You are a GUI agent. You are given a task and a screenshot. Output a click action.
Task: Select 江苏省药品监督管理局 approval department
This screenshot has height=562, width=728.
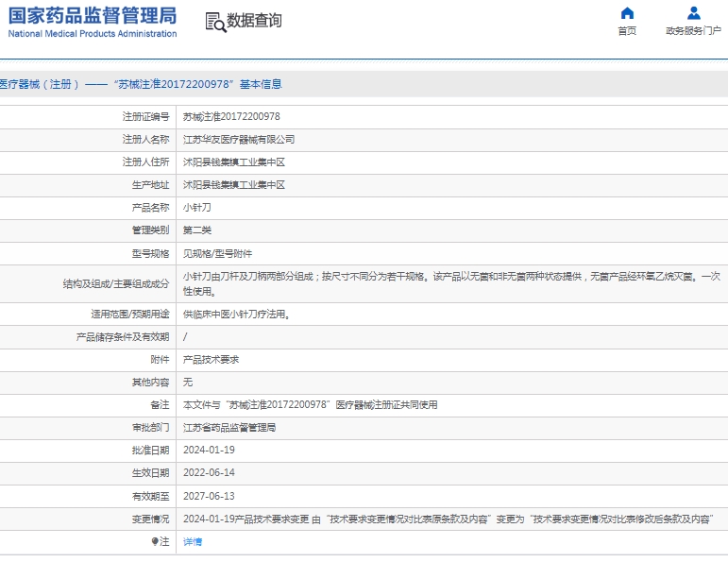click(x=229, y=428)
